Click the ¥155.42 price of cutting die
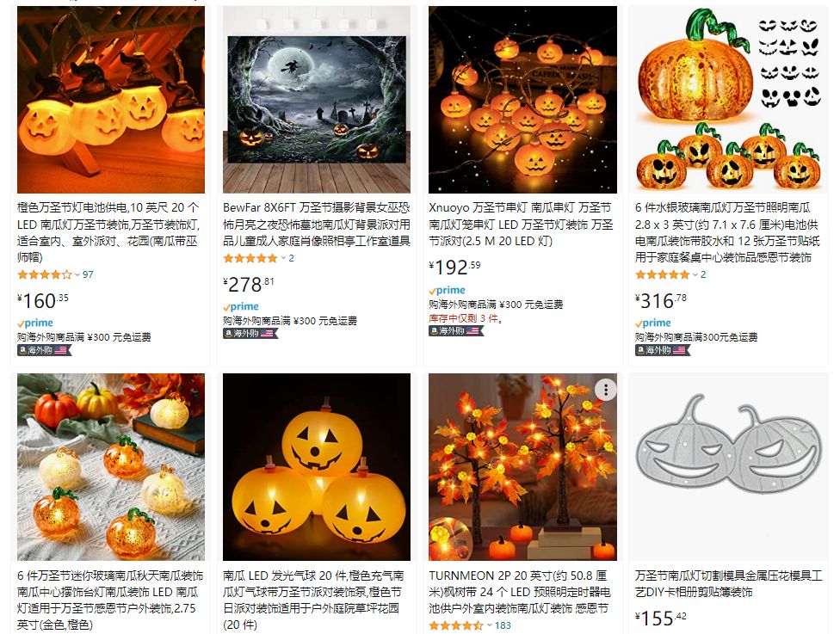 (x=660, y=618)
